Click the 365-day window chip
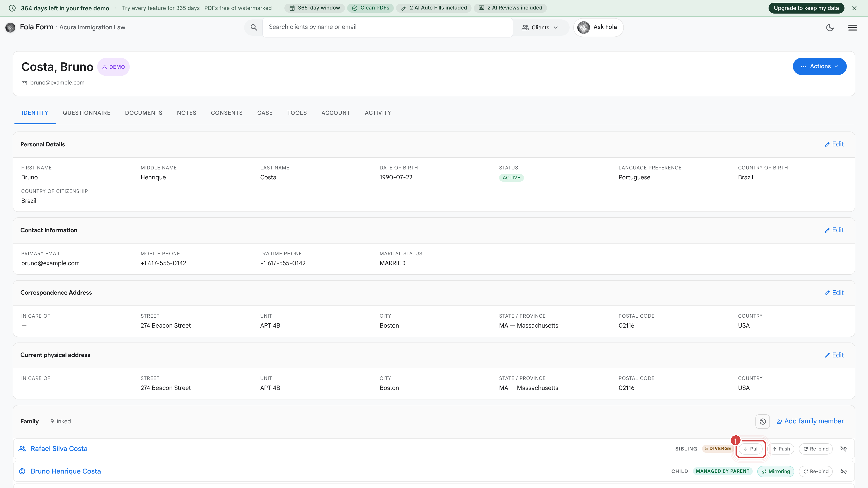Screen dimensions: 868x488 (x=315, y=8)
